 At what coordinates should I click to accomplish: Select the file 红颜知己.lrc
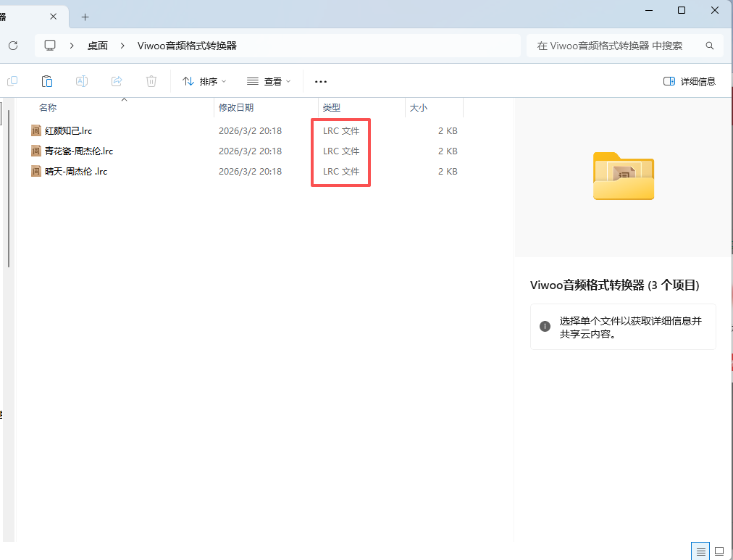click(68, 131)
